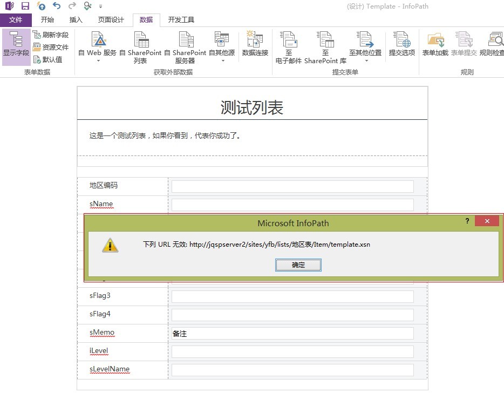Click the sName input field
The image size is (504, 420).
coord(292,205)
